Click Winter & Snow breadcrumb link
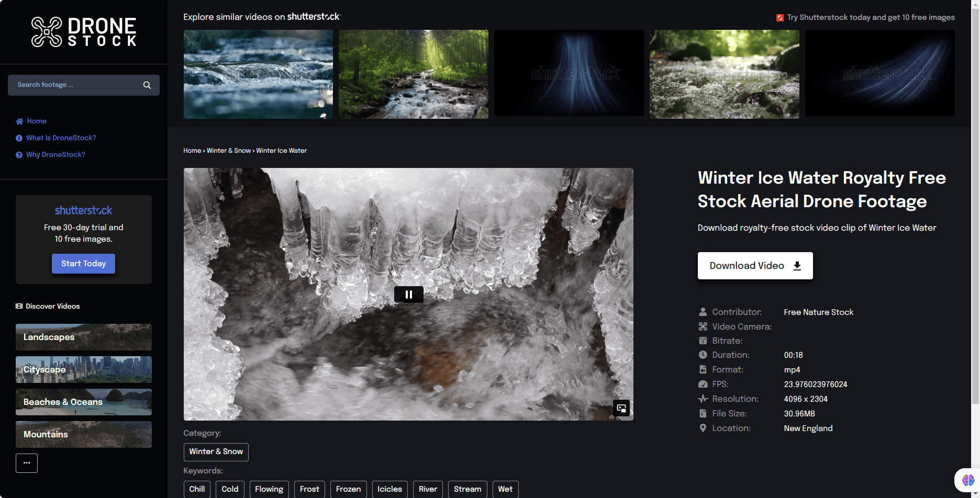The image size is (980, 498). (228, 151)
